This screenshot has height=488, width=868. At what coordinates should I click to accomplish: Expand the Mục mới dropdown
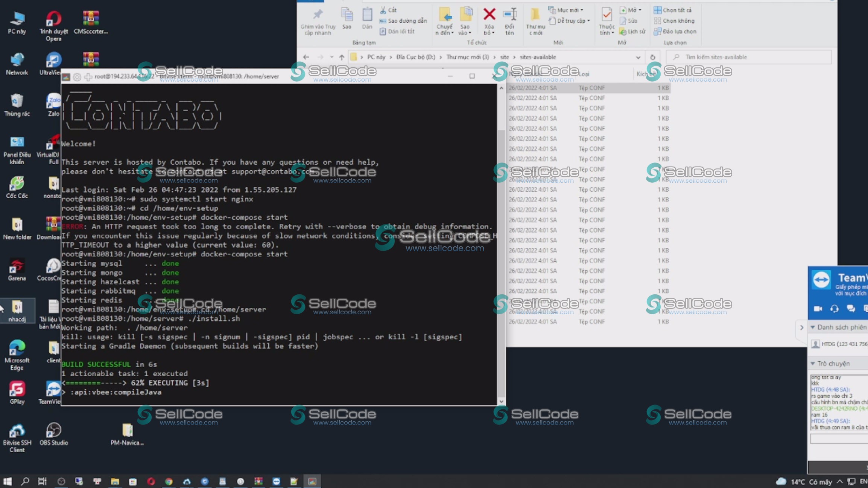click(582, 10)
